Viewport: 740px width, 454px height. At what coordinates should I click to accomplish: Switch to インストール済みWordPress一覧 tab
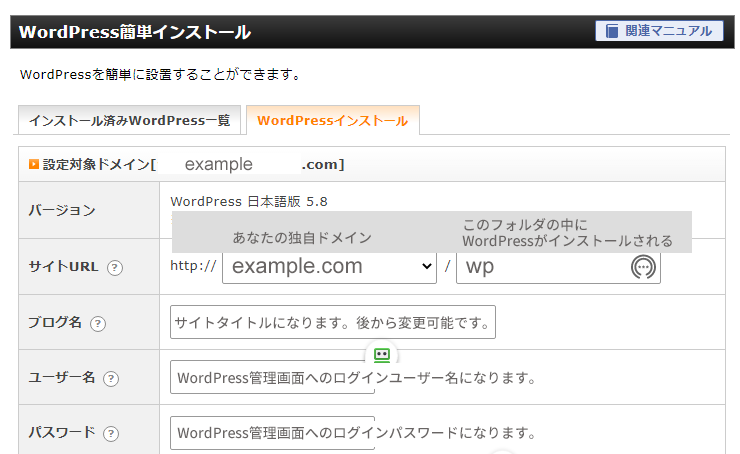[x=129, y=120]
